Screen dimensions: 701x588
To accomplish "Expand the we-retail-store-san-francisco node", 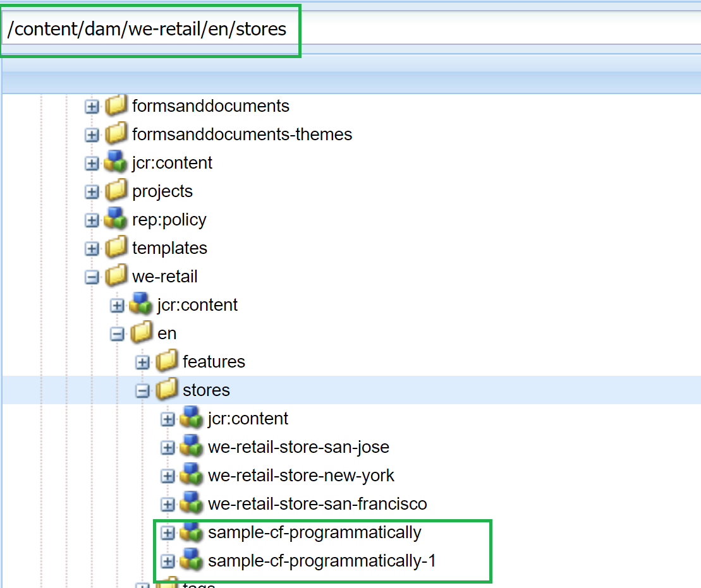I will [168, 504].
